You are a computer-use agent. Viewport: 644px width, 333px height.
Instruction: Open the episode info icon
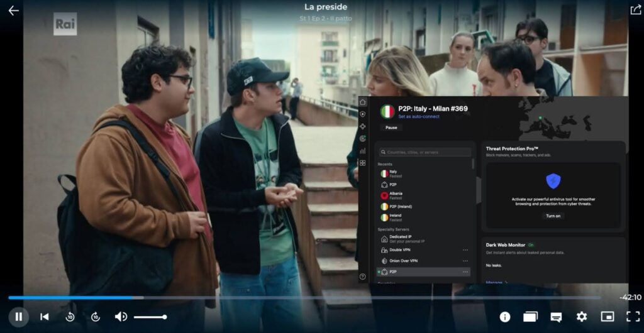[505, 317]
